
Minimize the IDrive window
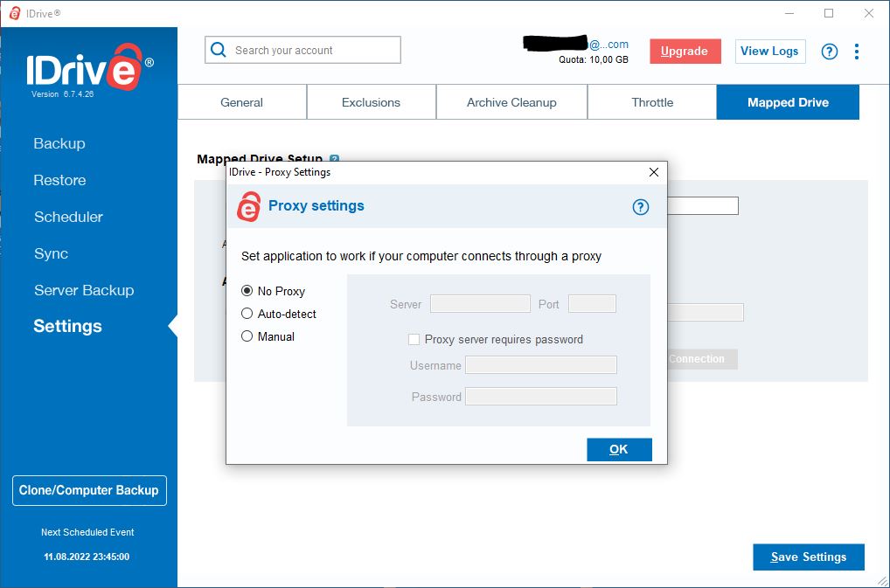click(x=789, y=13)
